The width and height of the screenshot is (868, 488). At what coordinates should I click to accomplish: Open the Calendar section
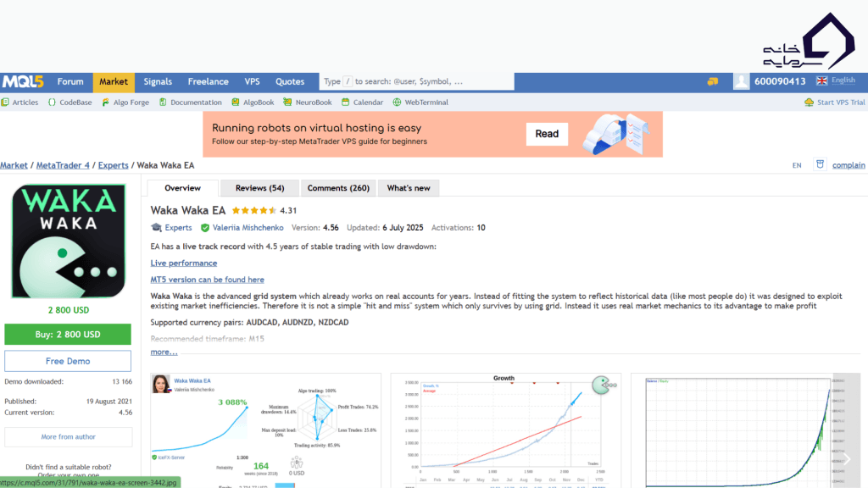pyautogui.click(x=362, y=103)
